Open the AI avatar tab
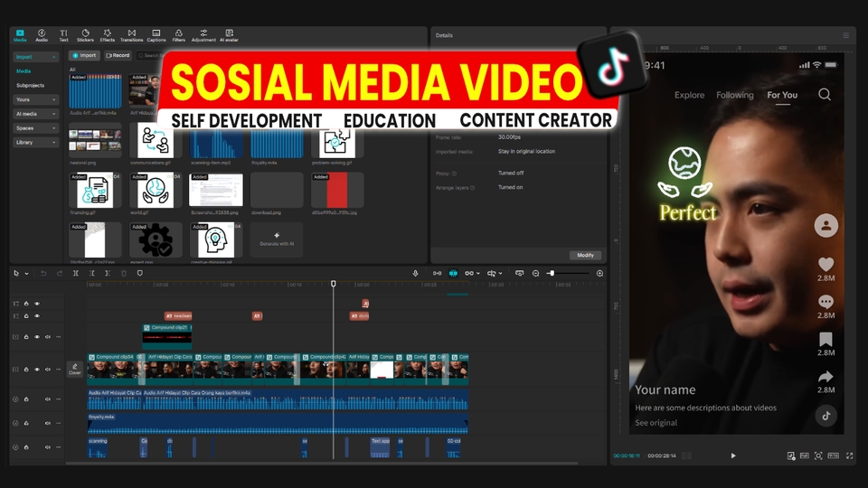Screen dimensions: 868x488 coord(229,35)
